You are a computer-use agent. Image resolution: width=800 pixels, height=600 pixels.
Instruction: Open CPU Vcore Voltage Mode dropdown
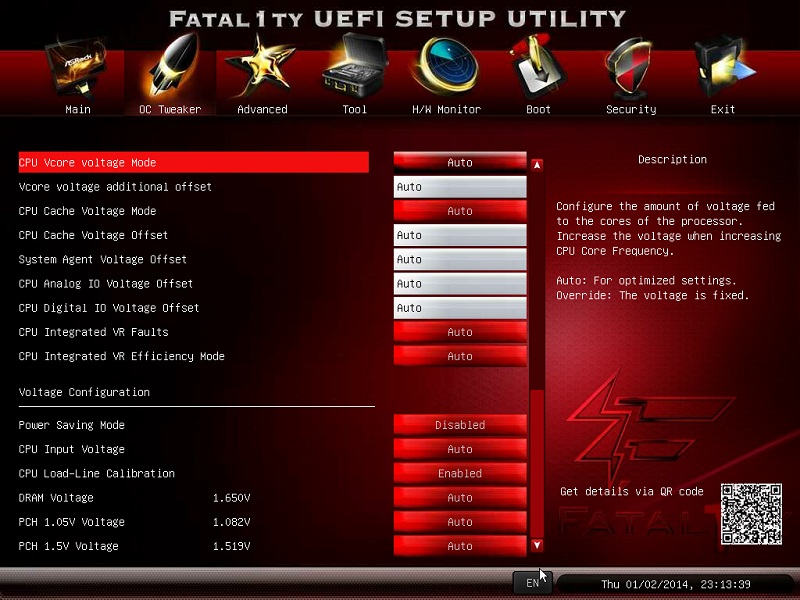[460, 162]
